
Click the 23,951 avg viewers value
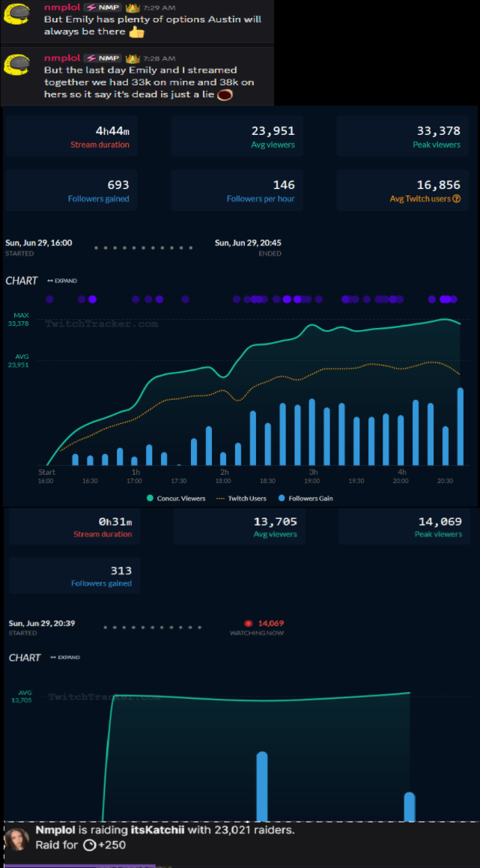(273, 130)
